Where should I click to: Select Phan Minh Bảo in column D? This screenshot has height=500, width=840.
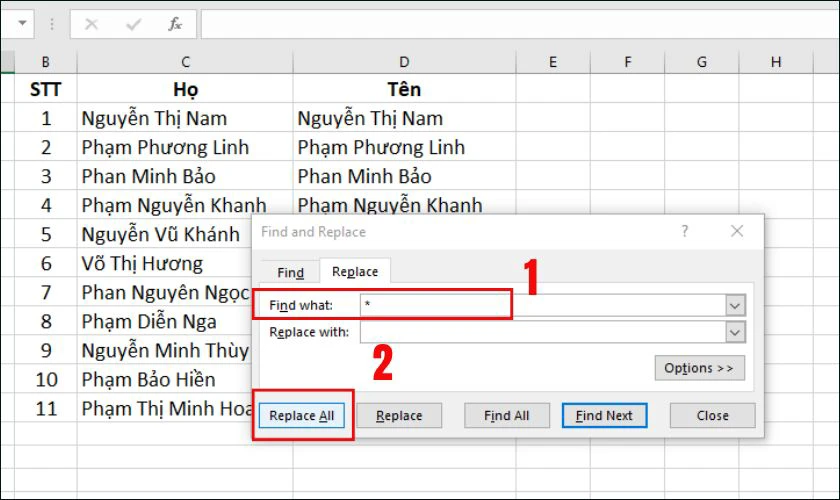404,176
